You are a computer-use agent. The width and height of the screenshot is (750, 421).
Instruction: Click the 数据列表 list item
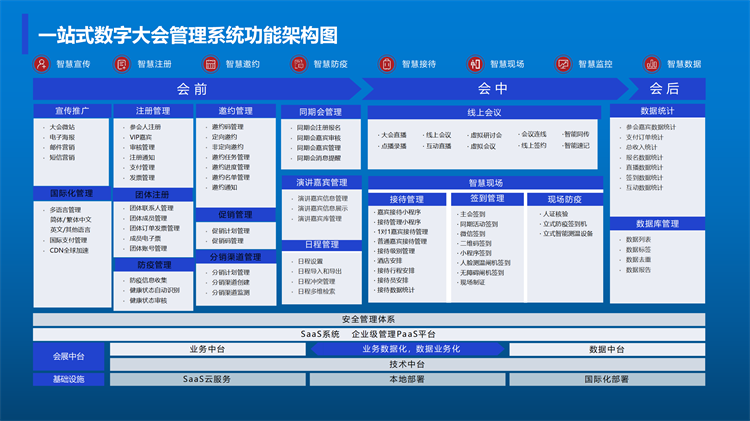coord(638,240)
